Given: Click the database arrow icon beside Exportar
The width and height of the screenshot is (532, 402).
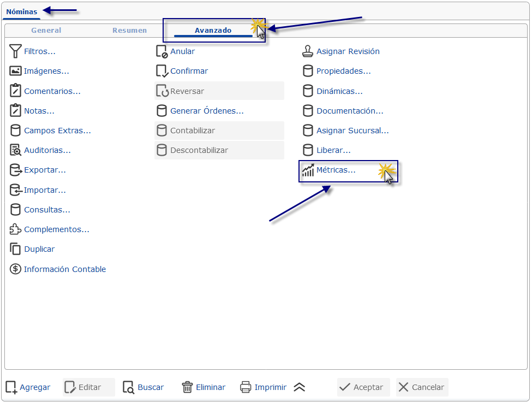Looking at the screenshot, I should [x=16, y=170].
